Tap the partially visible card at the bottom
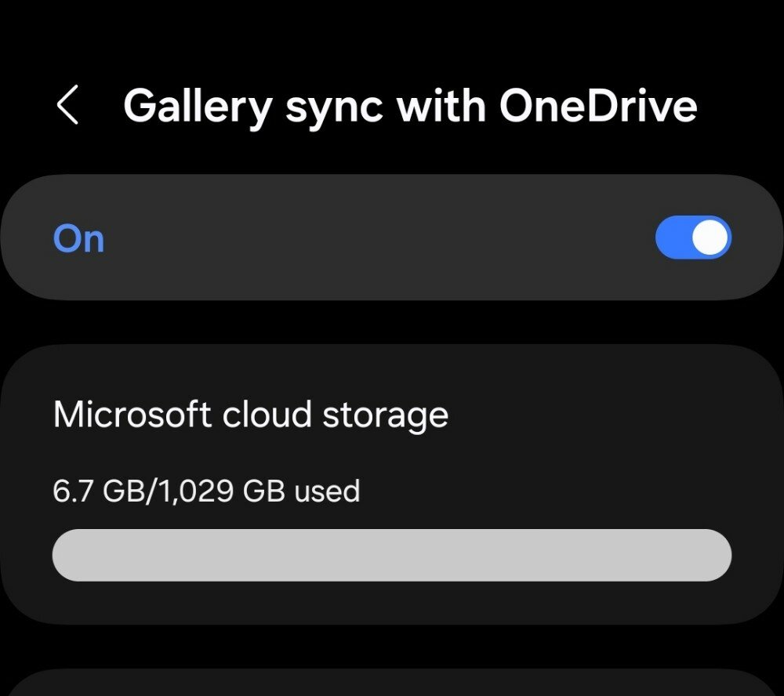 (x=392, y=683)
